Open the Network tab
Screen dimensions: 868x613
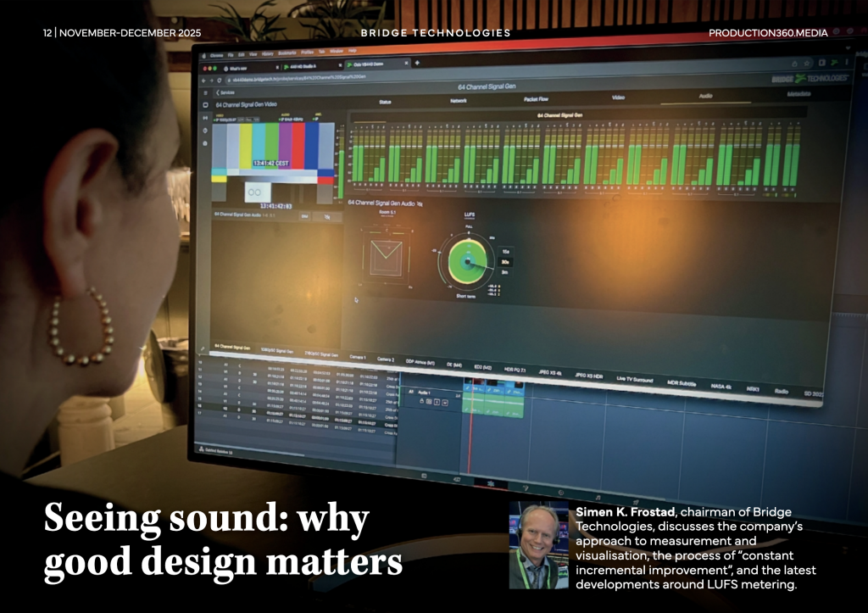click(458, 100)
